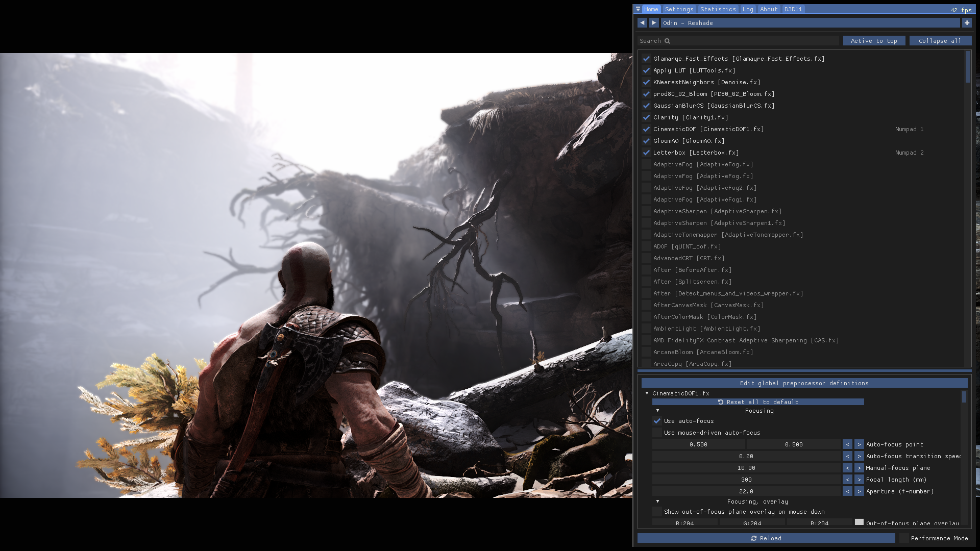Increase Aperture f-number
This screenshot has height=551, width=980.
pos(859,491)
